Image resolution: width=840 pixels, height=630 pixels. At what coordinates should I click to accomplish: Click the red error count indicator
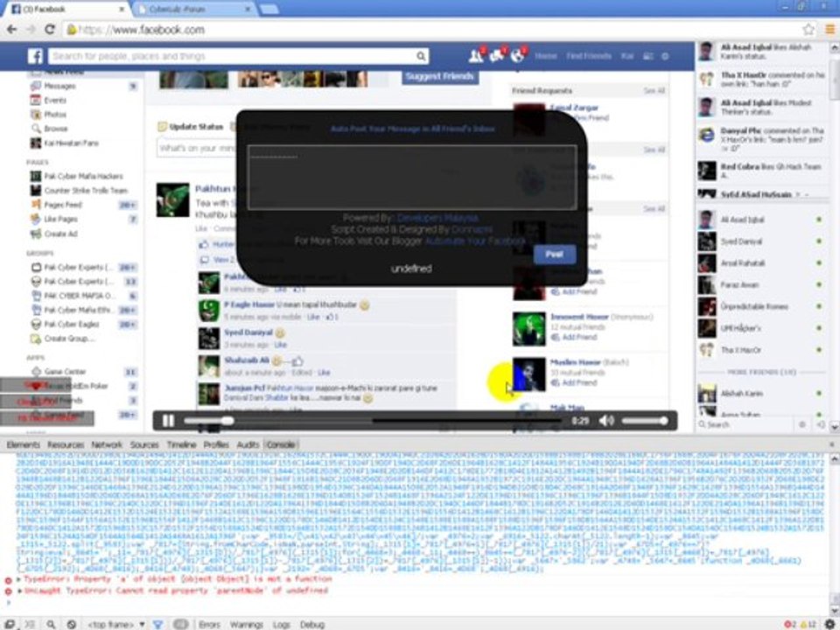(789, 624)
